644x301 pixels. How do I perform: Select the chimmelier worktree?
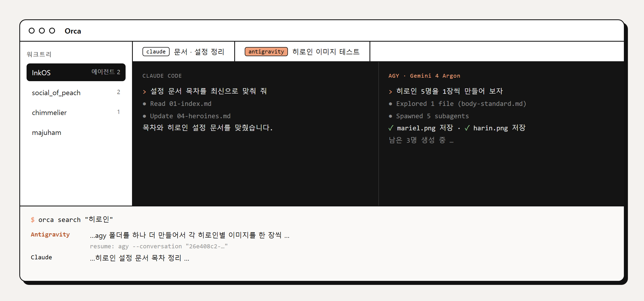coord(76,112)
